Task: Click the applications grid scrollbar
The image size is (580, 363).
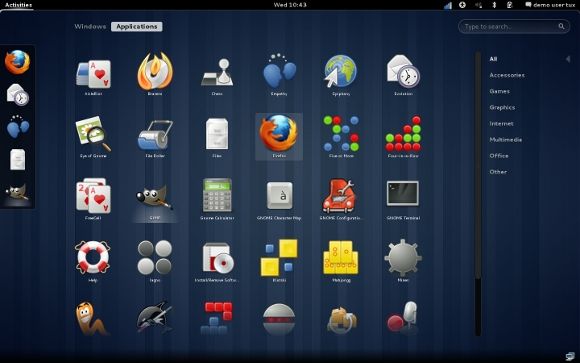Action: tap(478, 194)
